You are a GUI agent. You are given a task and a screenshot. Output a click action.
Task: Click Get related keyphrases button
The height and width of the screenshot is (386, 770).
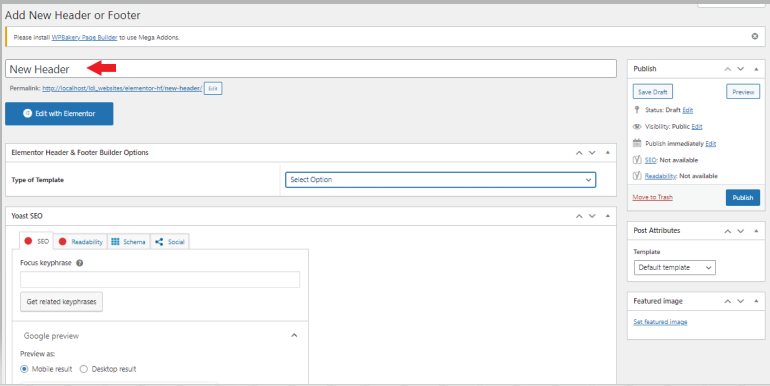(x=61, y=302)
